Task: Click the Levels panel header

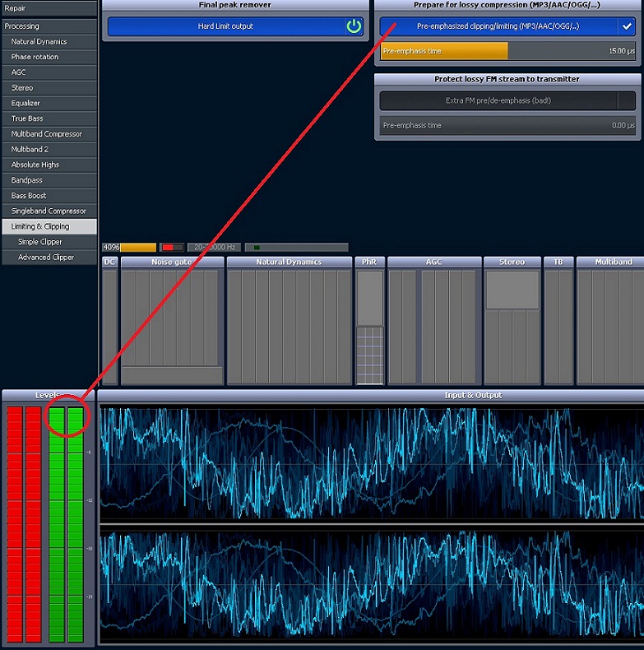Action: pos(49,395)
